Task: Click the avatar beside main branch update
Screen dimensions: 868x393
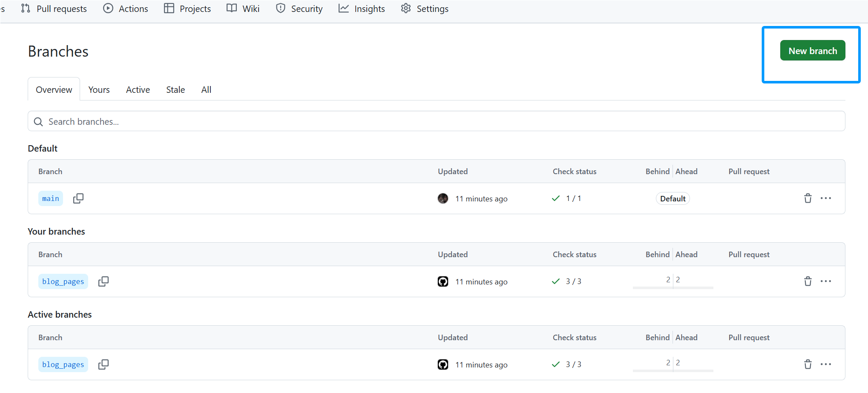Action: 443,198
